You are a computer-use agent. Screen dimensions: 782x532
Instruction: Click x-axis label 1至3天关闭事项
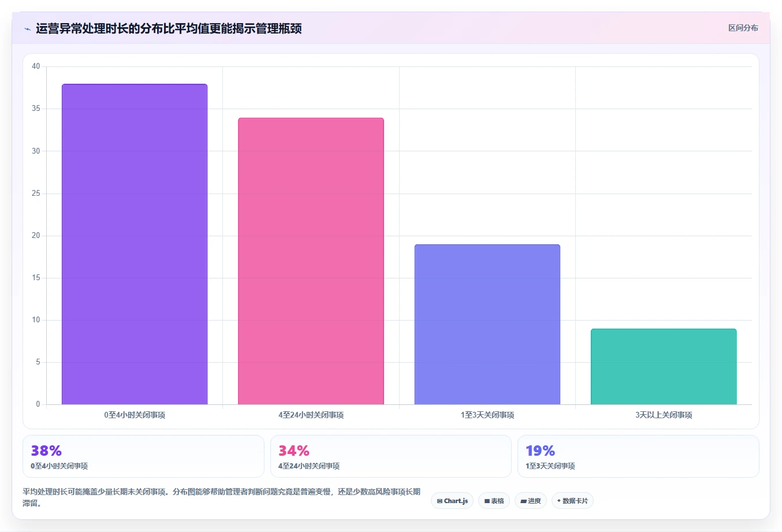tap(487, 415)
